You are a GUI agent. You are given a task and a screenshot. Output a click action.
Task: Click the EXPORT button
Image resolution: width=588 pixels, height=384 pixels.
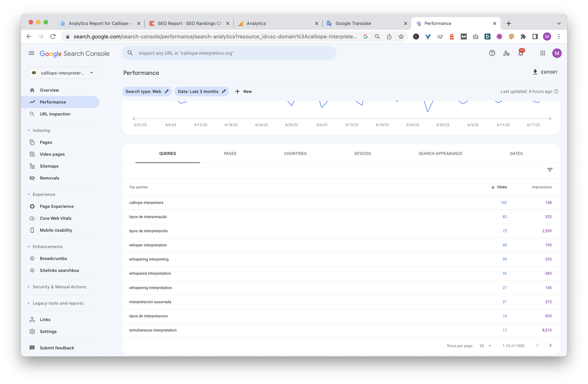(x=545, y=72)
